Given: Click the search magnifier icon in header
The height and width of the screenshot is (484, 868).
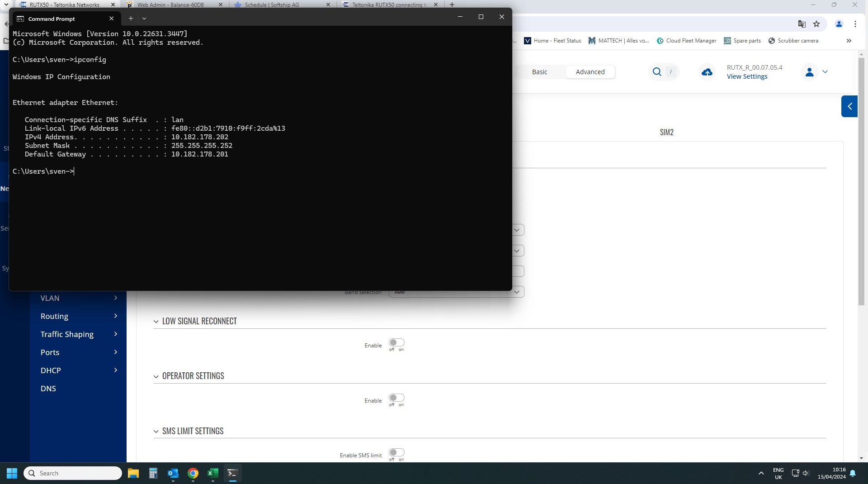Looking at the screenshot, I should pos(657,72).
